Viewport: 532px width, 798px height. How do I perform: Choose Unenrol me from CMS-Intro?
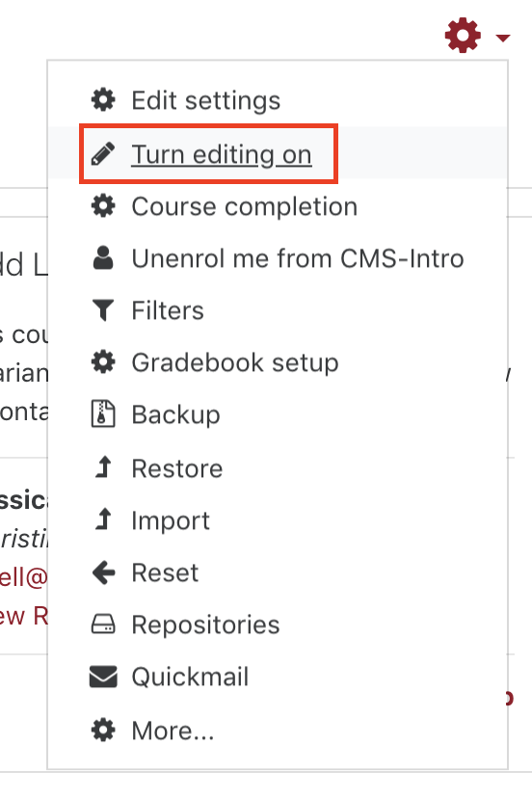298,258
